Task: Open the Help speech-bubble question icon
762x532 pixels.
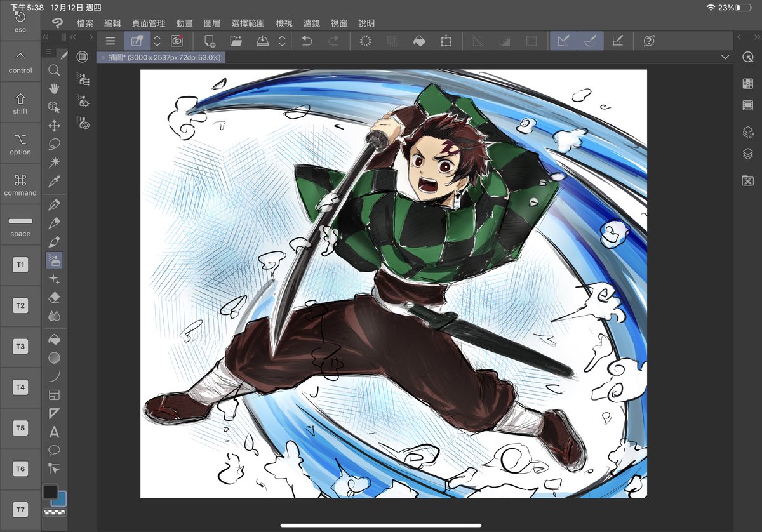Action: [x=649, y=41]
